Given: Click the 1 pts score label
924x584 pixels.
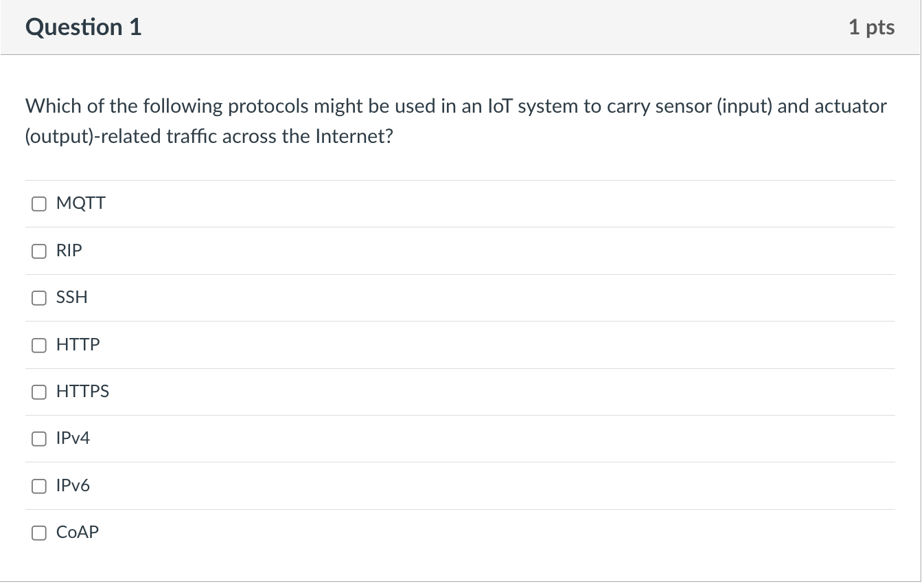Looking at the screenshot, I should 871,27.
